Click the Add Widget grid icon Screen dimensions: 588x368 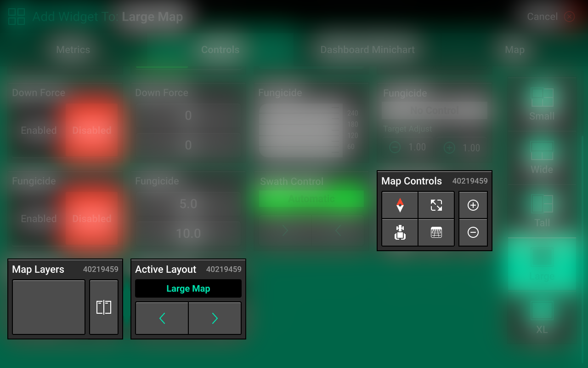[x=16, y=17]
